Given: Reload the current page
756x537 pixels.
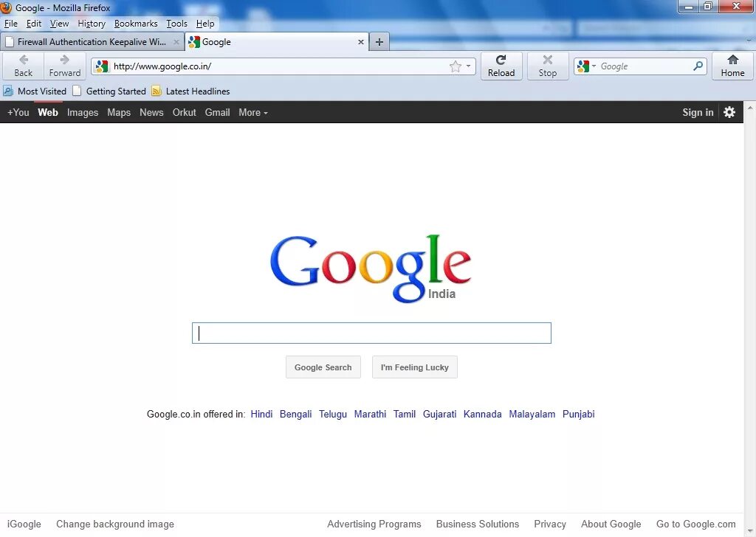Looking at the screenshot, I should 501,66.
